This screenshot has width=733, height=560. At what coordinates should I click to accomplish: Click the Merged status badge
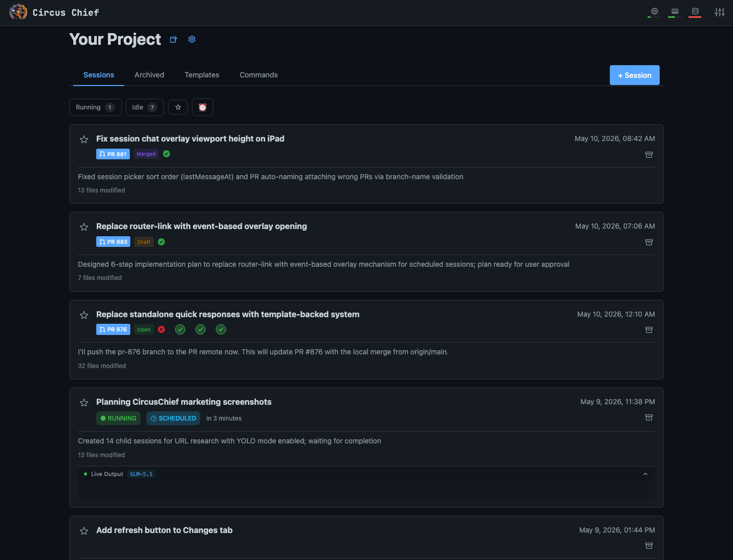(x=146, y=154)
